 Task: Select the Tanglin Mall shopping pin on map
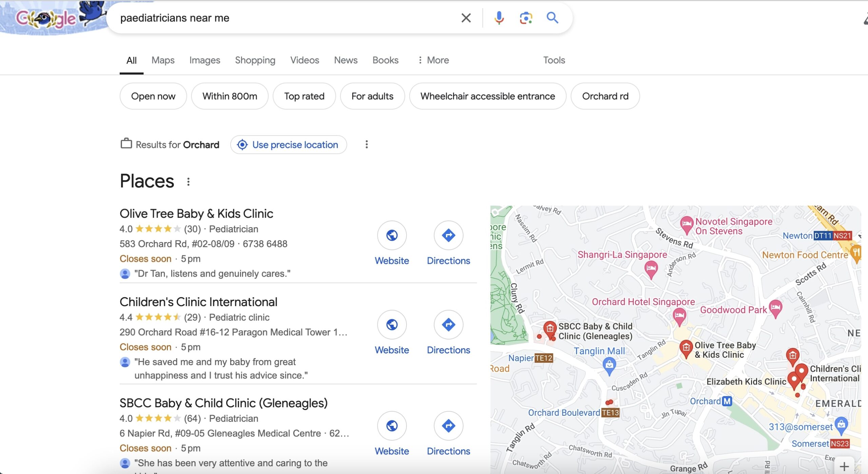pyautogui.click(x=609, y=367)
